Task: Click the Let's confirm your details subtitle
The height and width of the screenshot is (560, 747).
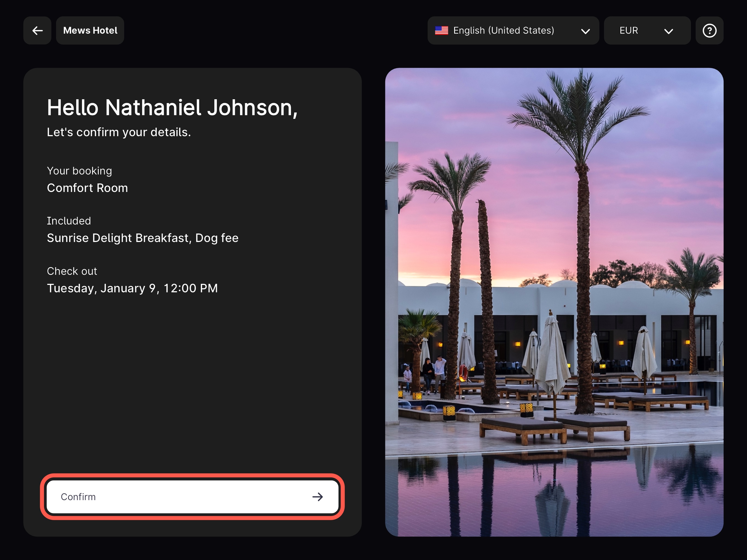Action: [x=119, y=132]
